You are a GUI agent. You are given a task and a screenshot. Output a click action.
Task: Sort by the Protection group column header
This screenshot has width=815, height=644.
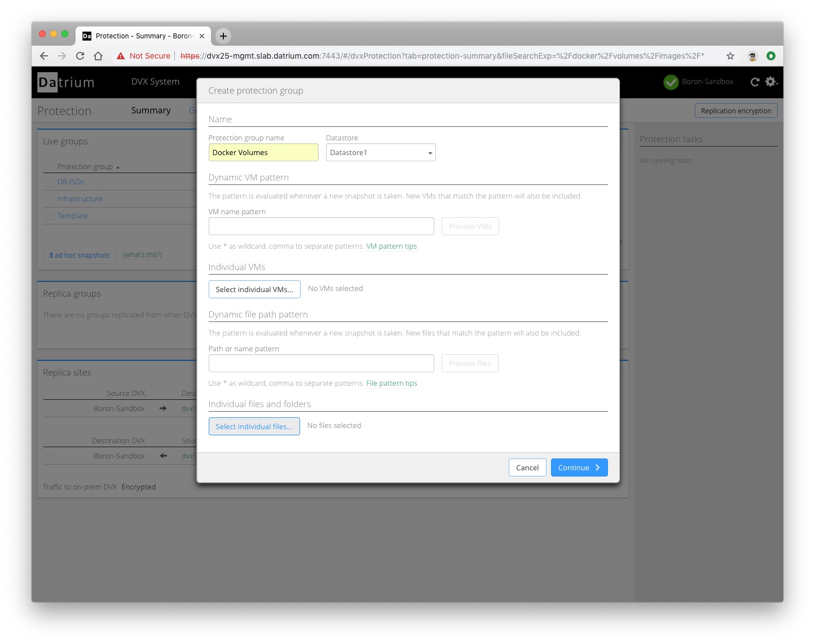(89, 167)
